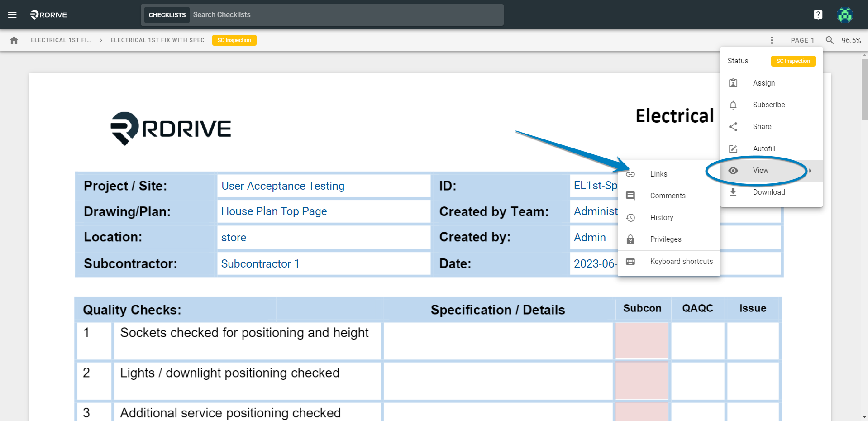This screenshot has width=868, height=421.
Task: Click the Assign clipboard icon
Action: click(x=733, y=83)
